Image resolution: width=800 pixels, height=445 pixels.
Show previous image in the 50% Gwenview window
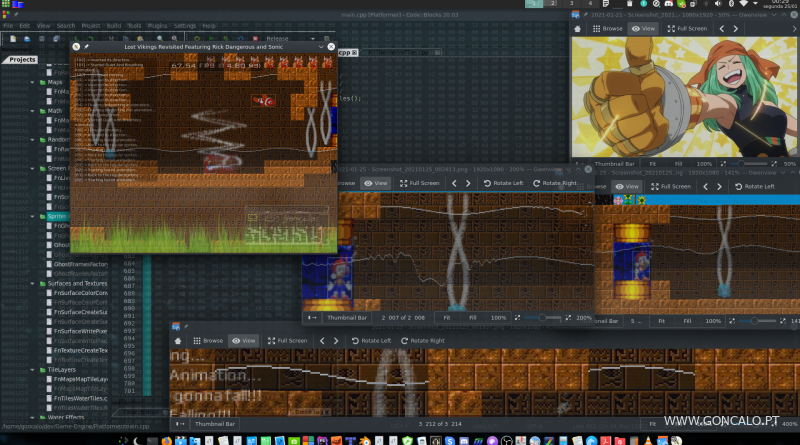coord(722,29)
